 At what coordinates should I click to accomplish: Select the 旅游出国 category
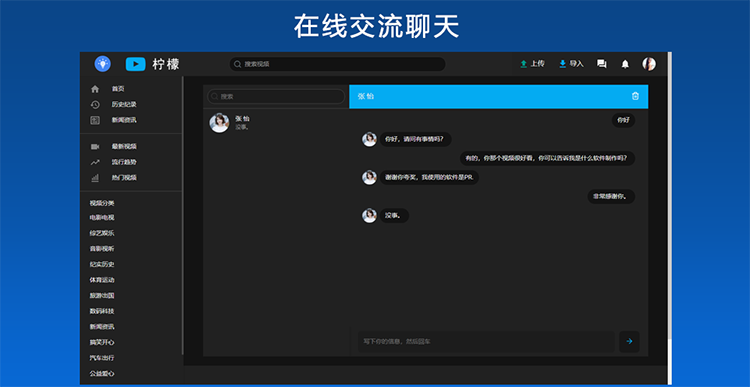[x=102, y=296]
